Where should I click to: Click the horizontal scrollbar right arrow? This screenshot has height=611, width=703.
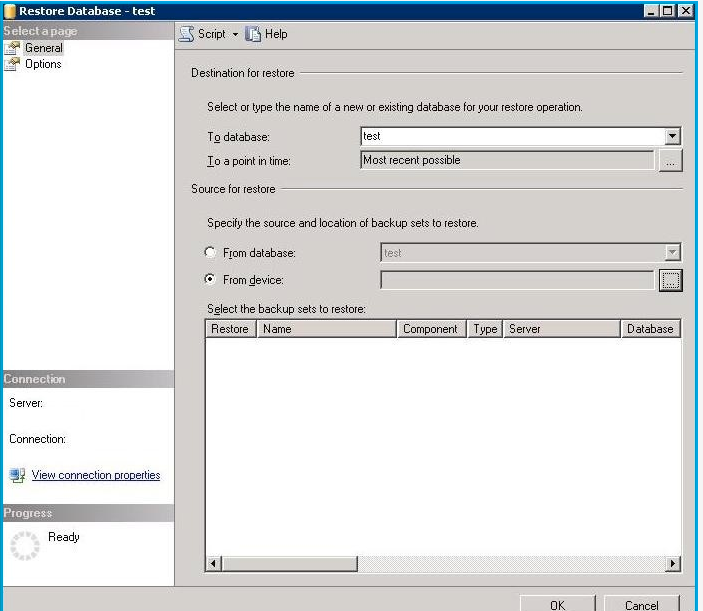pyautogui.click(x=673, y=564)
